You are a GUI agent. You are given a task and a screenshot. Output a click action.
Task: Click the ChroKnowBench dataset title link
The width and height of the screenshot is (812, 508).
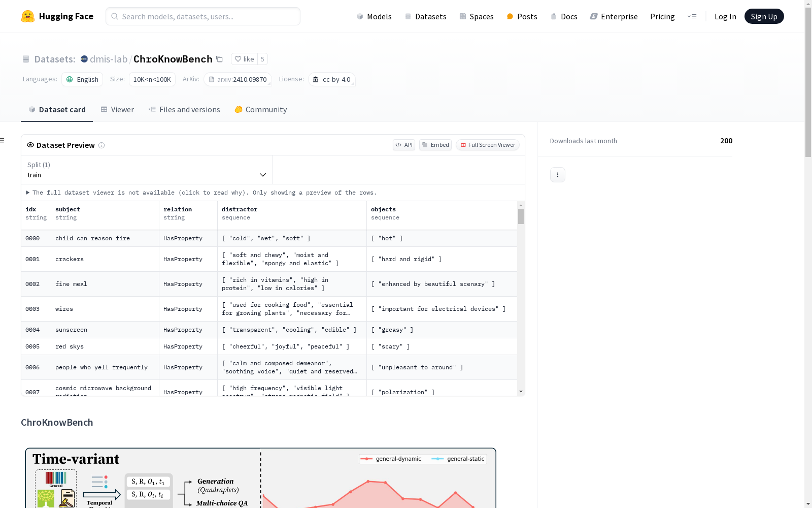tap(173, 59)
